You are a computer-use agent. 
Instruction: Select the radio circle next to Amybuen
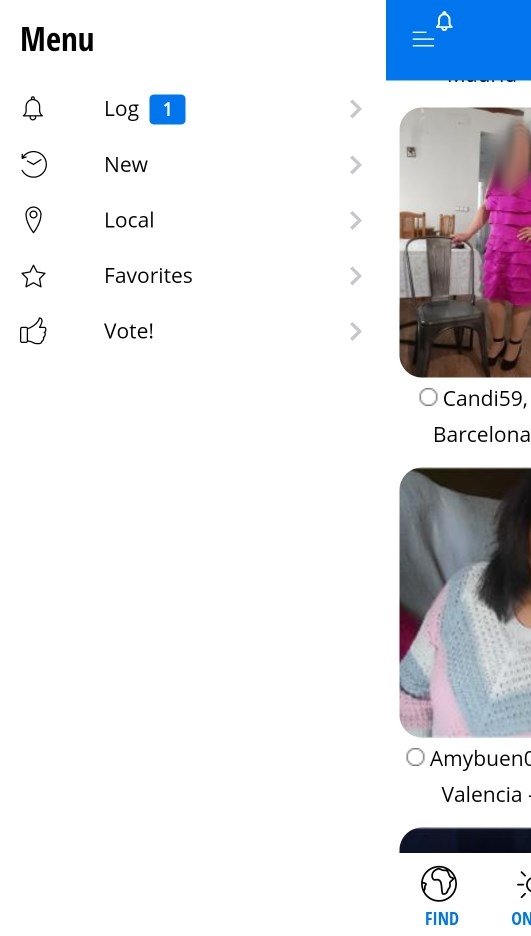(x=415, y=757)
